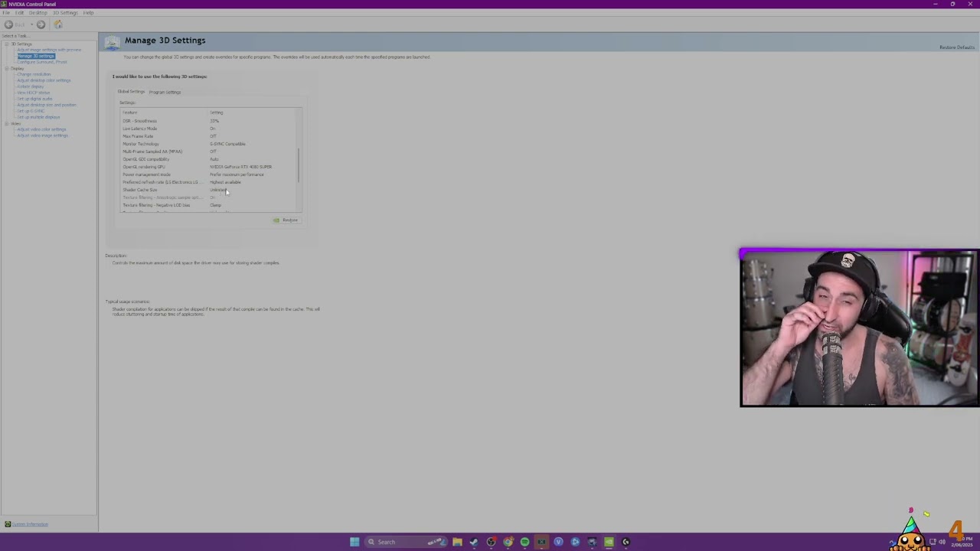
Task: Collapse the Video tree node
Action: click(x=7, y=123)
